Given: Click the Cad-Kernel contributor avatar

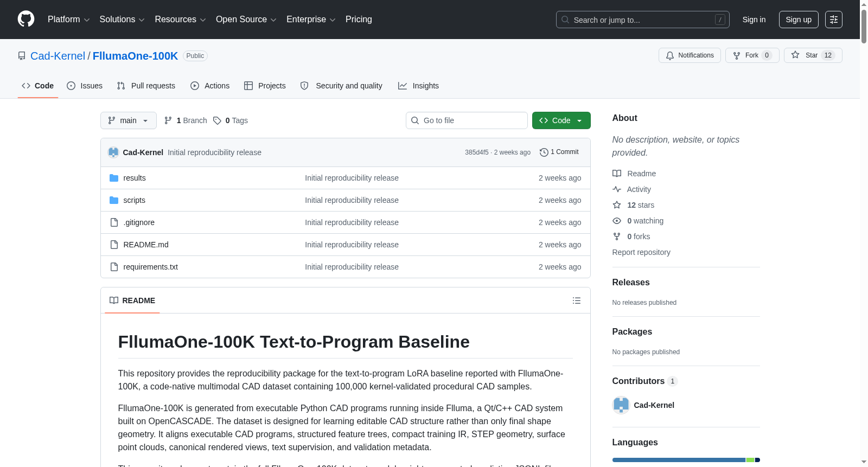Looking at the screenshot, I should (x=621, y=405).
